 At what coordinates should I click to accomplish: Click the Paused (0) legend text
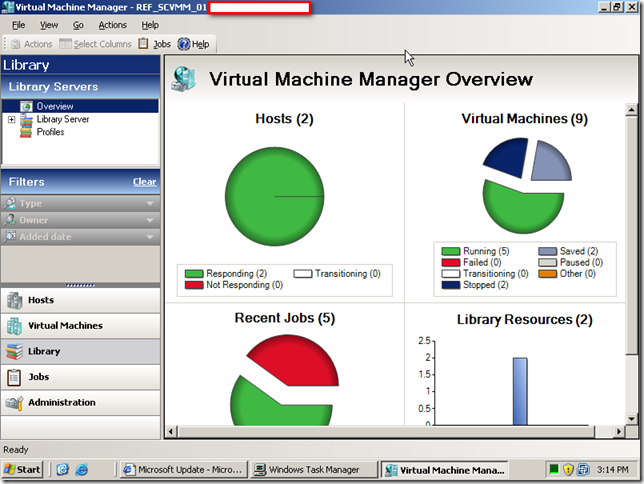pos(581,262)
